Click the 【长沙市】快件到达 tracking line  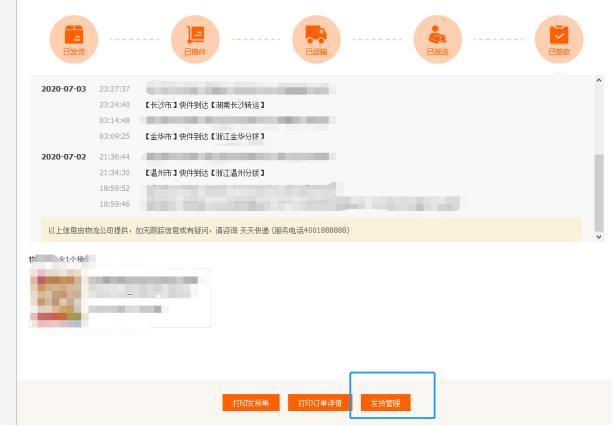click(204, 105)
